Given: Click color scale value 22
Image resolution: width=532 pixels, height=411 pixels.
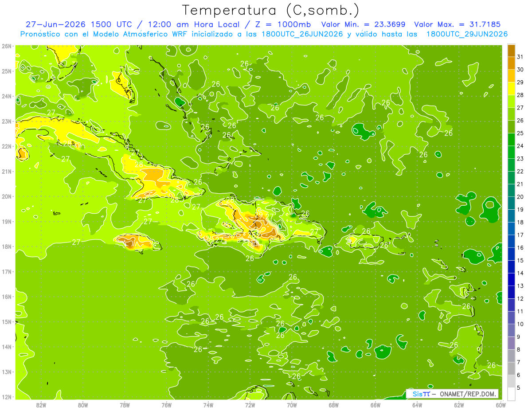Looking at the screenshot, I should [x=520, y=171].
